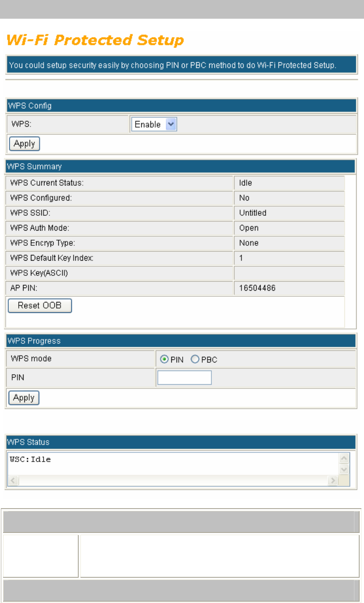Click the status box scroll up arrow
Viewport: 364px width, 603px height.
(344, 459)
